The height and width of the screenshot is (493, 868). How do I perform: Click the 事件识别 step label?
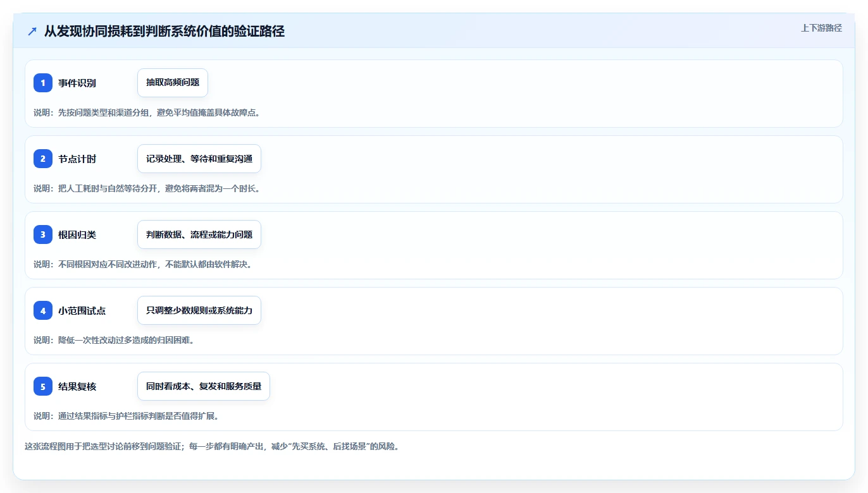pos(77,83)
